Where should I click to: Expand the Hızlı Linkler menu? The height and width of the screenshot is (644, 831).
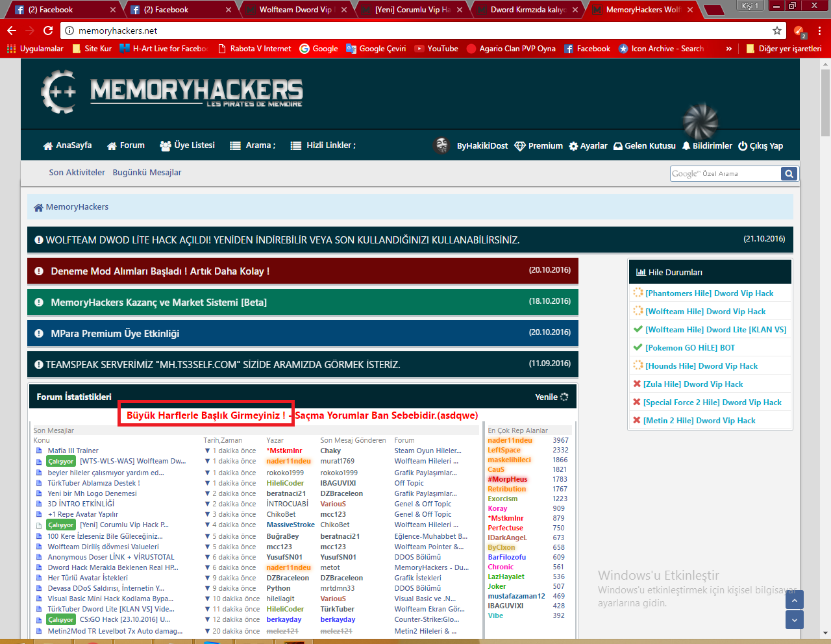(x=323, y=145)
